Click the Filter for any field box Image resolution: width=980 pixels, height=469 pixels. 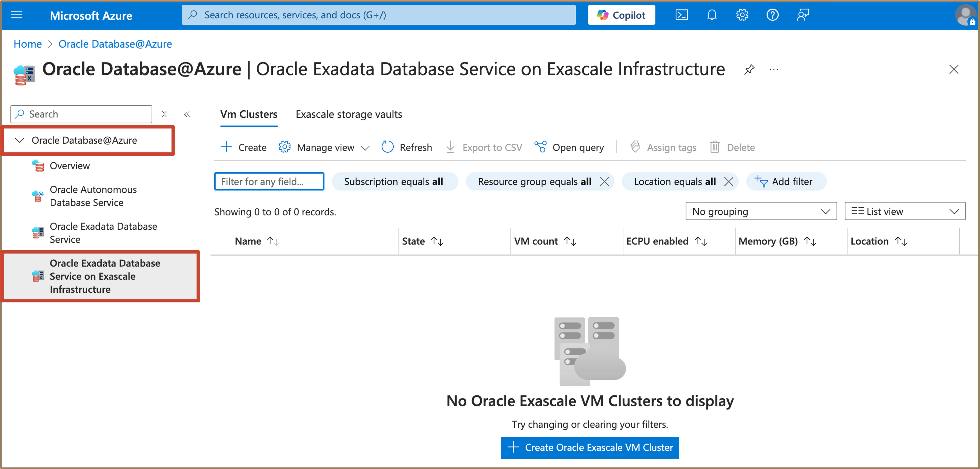coord(269,181)
